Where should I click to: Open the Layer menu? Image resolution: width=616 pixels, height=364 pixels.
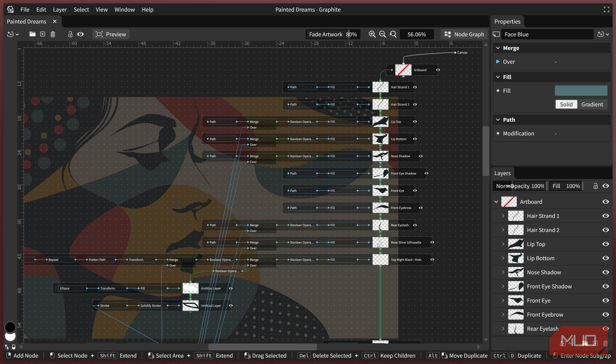coord(60,9)
